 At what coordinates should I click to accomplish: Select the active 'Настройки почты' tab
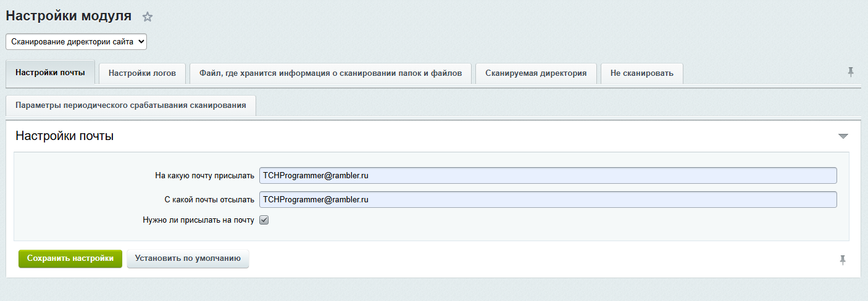(50, 72)
